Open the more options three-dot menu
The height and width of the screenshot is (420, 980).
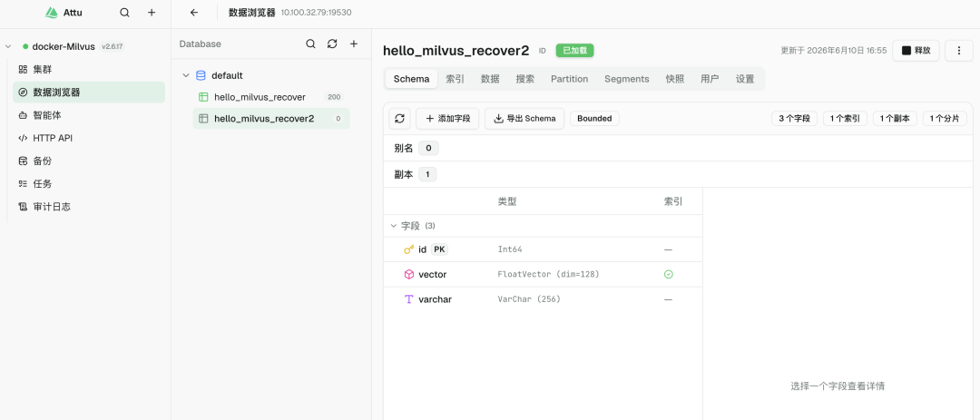(x=959, y=51)
